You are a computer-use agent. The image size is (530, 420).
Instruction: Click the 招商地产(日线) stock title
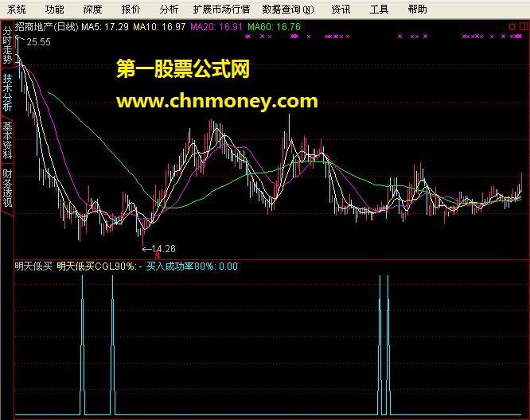point(47,27)
